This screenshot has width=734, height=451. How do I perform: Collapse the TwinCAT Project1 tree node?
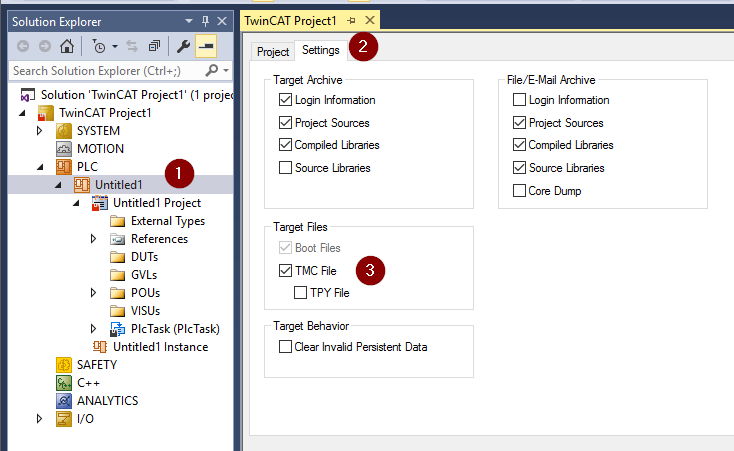pos(22,113)
